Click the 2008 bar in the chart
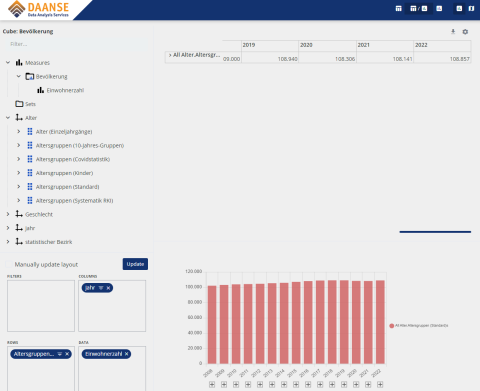This screenshot has height=391, width=480. tap(212, 325)
